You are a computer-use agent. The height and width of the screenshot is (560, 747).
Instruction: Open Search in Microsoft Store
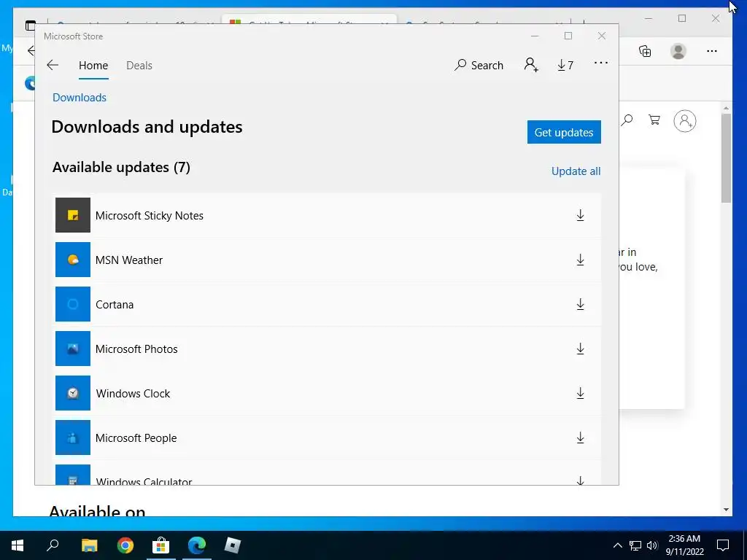479,65
